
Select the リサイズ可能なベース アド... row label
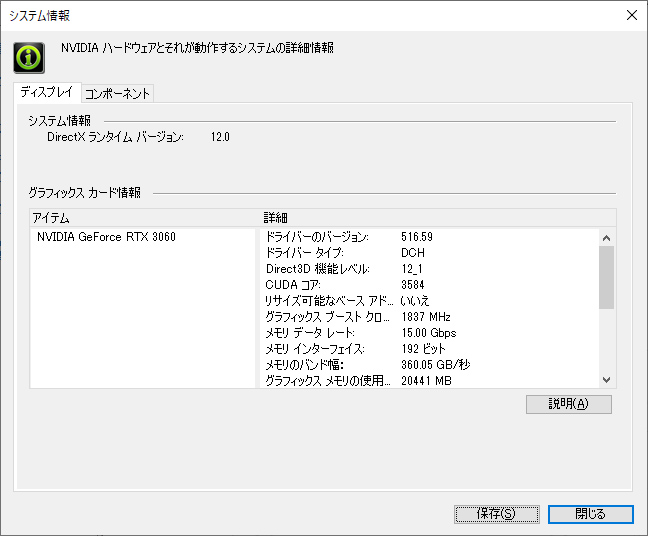point(329,300)
